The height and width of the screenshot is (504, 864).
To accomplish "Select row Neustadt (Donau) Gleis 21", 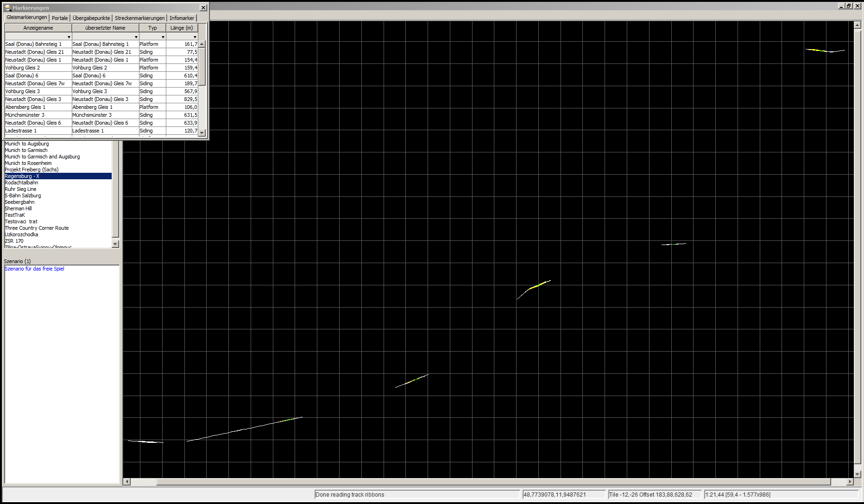I will coord(101,52).
